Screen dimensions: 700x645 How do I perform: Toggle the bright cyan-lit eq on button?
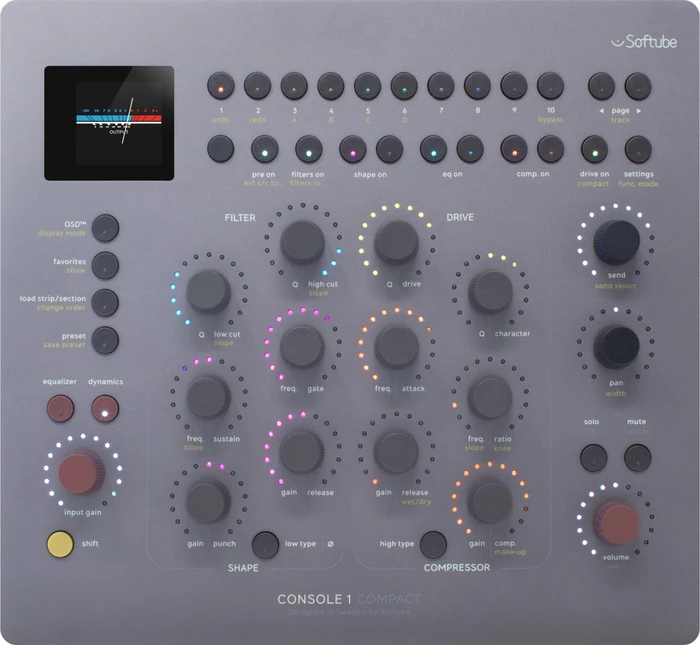click(433, 150)
